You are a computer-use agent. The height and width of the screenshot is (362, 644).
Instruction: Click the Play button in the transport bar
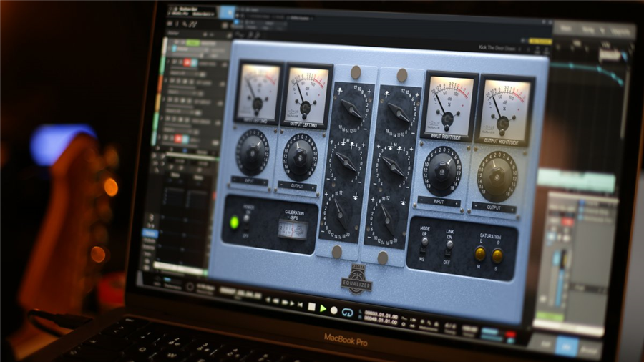click(323, 308)
